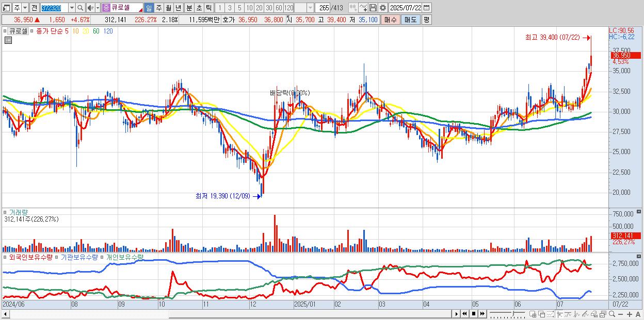Select the 초 second period
The width and height of the screenshot is (644, 320).
[x=199, y=8]
